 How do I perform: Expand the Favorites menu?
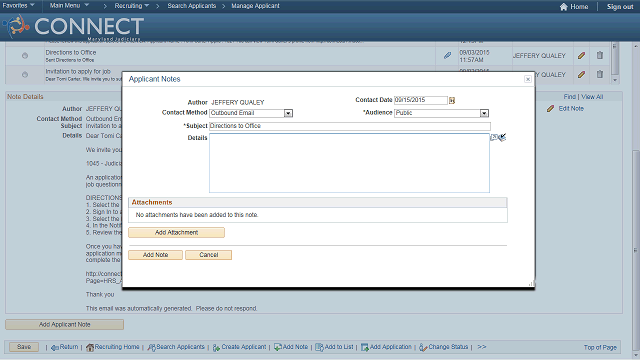(18, 6)
